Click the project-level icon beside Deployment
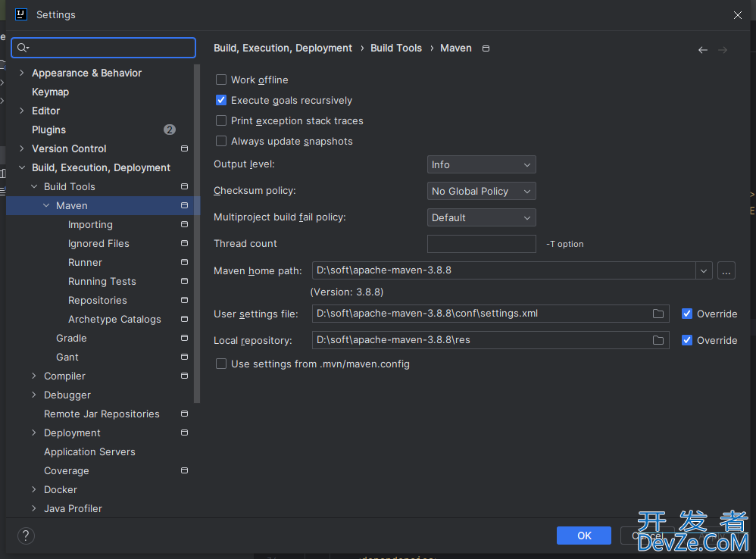This screenshot has height=559, width=756. point(184,433)
